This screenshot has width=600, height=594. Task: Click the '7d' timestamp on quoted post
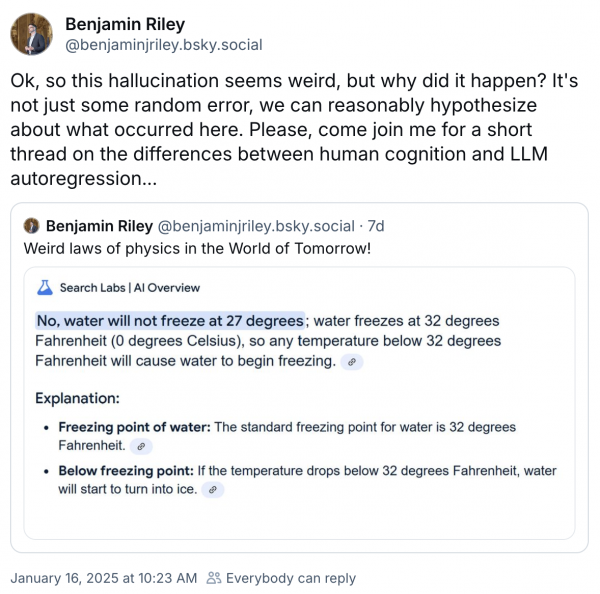click(376, 225)
